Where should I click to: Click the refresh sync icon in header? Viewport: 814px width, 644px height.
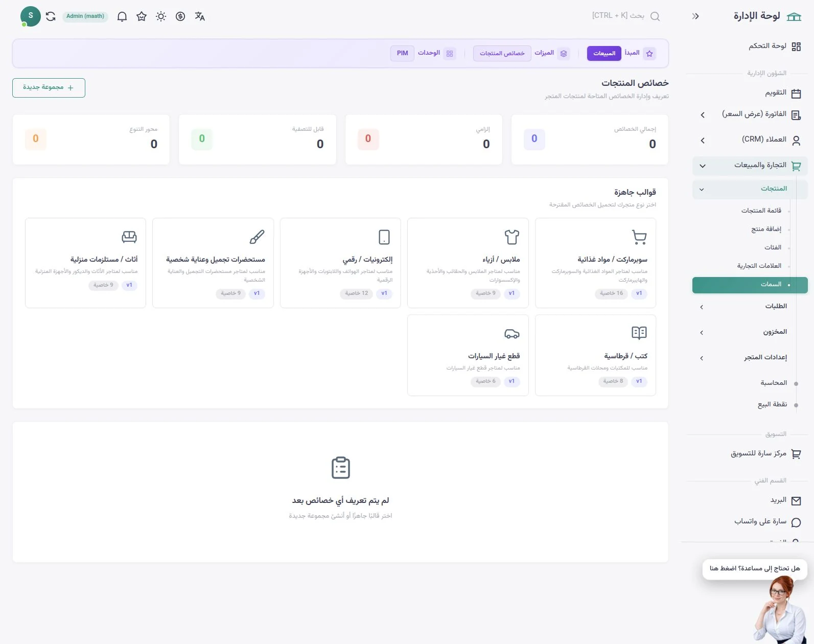[x=51, y=16]
